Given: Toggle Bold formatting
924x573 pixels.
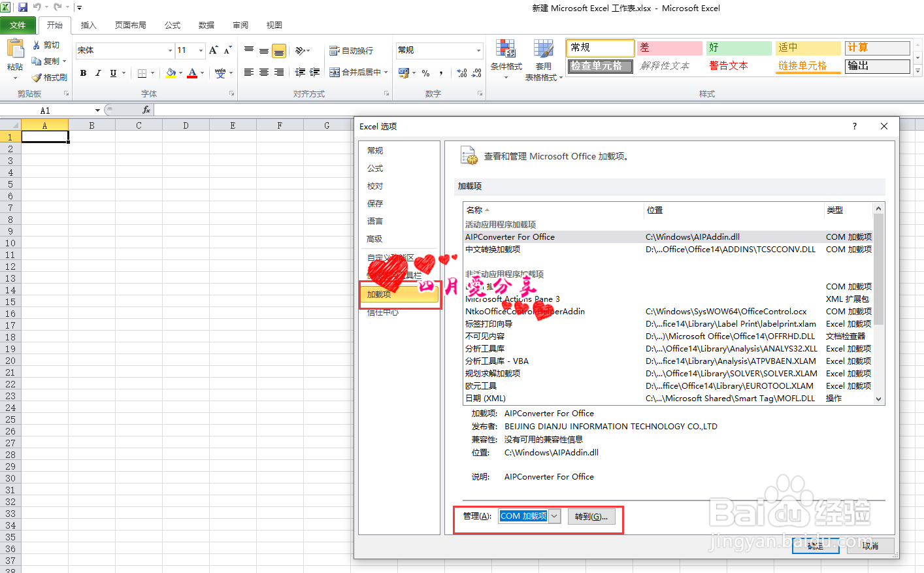Looking at the screenshot, I should click(83, 73).
